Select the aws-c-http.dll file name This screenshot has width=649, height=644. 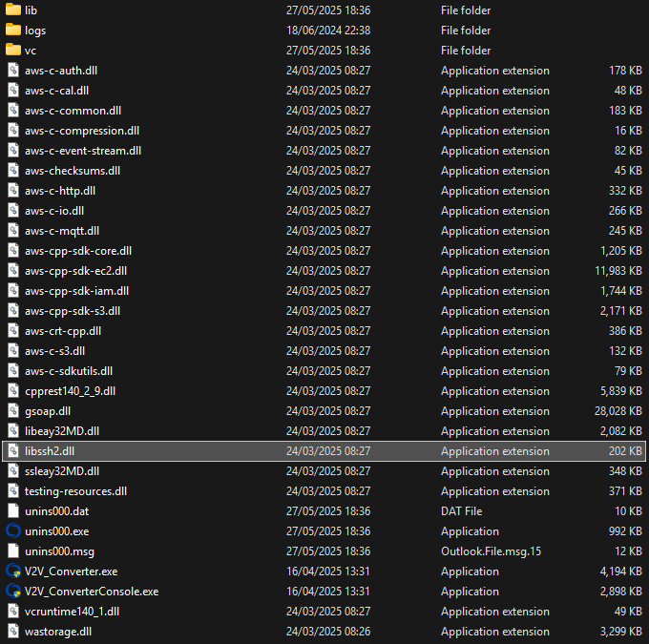click(60, 191)
